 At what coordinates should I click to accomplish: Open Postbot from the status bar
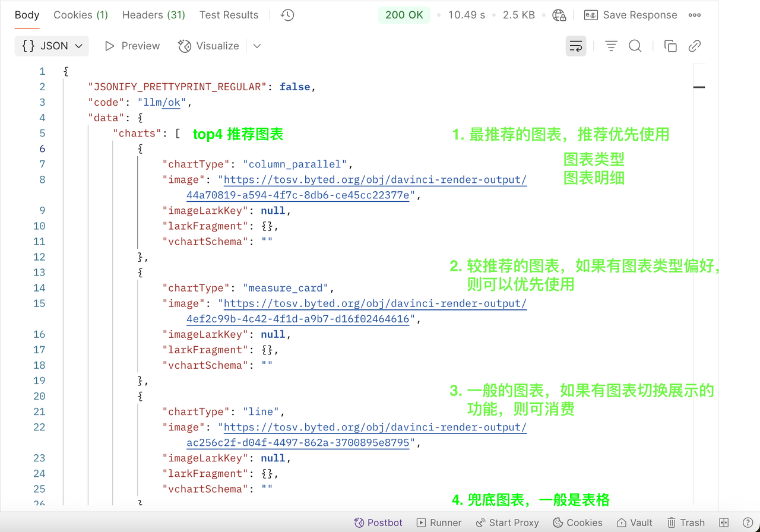(378, 522)
